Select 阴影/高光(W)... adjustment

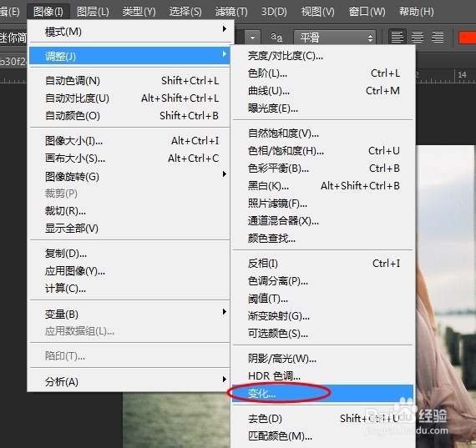pos(322,359)
